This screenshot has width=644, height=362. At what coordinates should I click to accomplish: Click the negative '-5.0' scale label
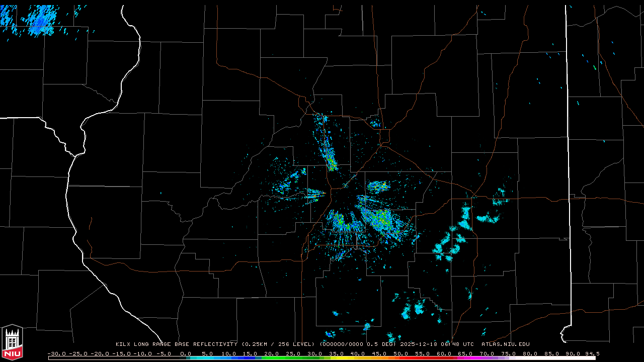[163, 353]
